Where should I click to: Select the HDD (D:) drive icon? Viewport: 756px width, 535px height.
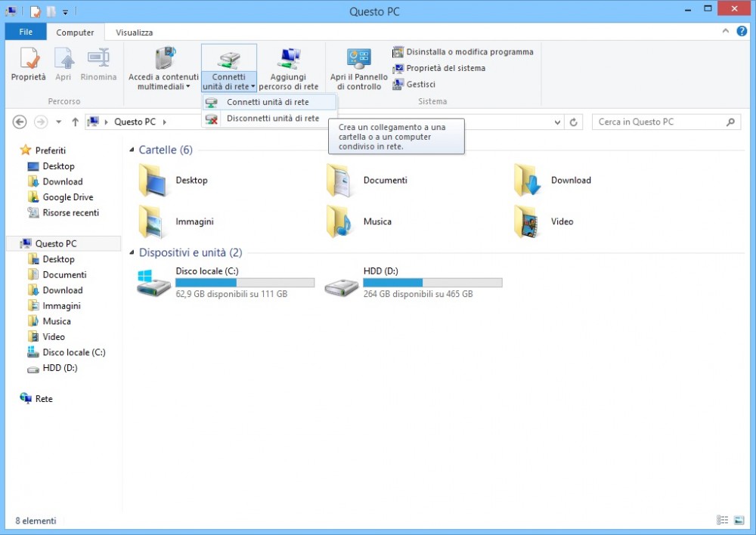341,288
